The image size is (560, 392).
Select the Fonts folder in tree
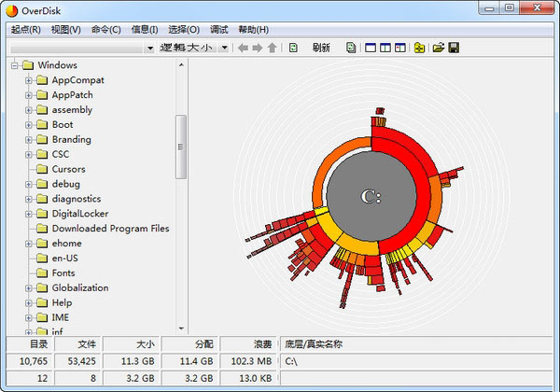[x=63, y=273]
